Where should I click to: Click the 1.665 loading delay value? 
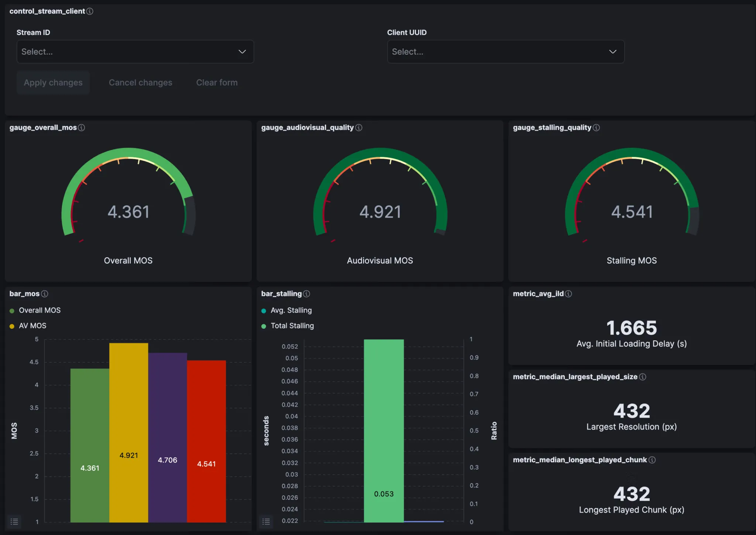coord(632,328)
